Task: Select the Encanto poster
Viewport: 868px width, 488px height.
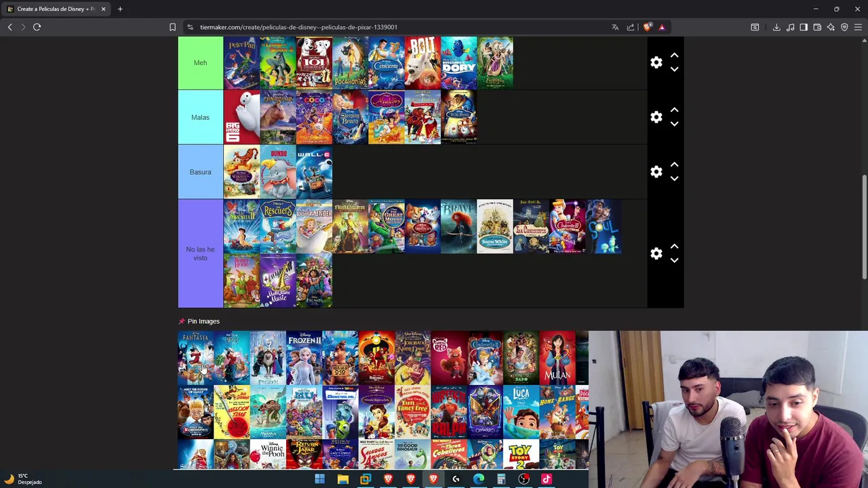Action: coord(314,281)
